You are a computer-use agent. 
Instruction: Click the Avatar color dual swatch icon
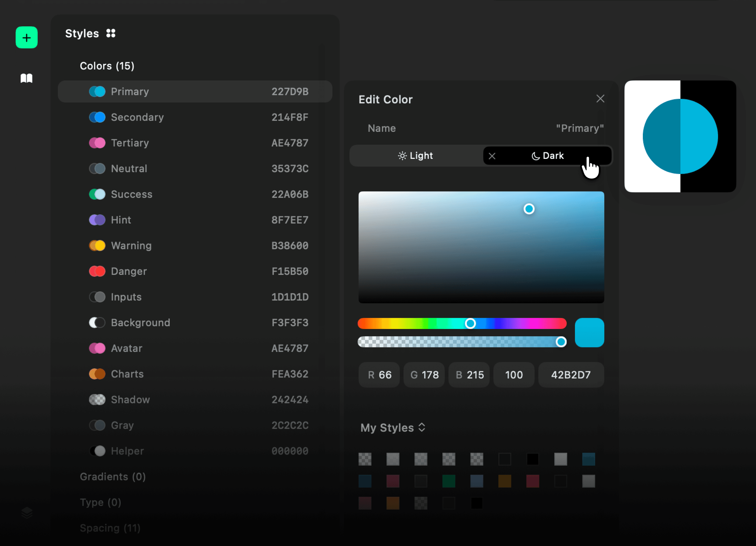click(x=97, y=348)
